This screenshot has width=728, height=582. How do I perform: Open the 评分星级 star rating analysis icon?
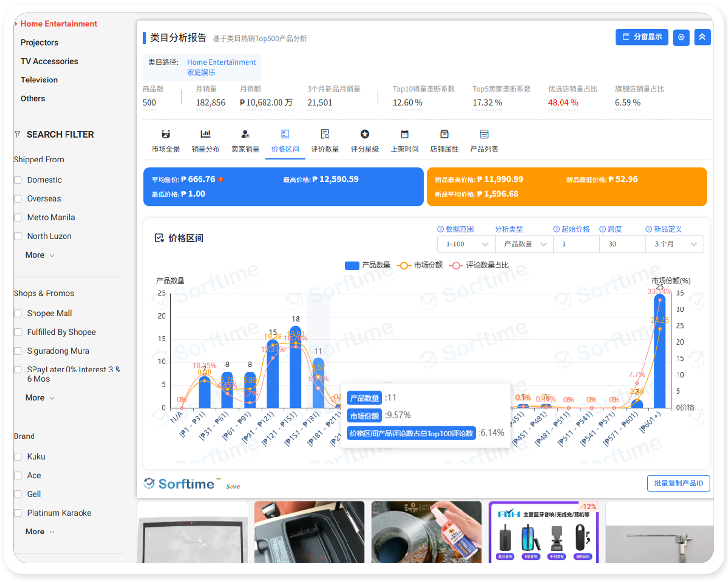364,140
